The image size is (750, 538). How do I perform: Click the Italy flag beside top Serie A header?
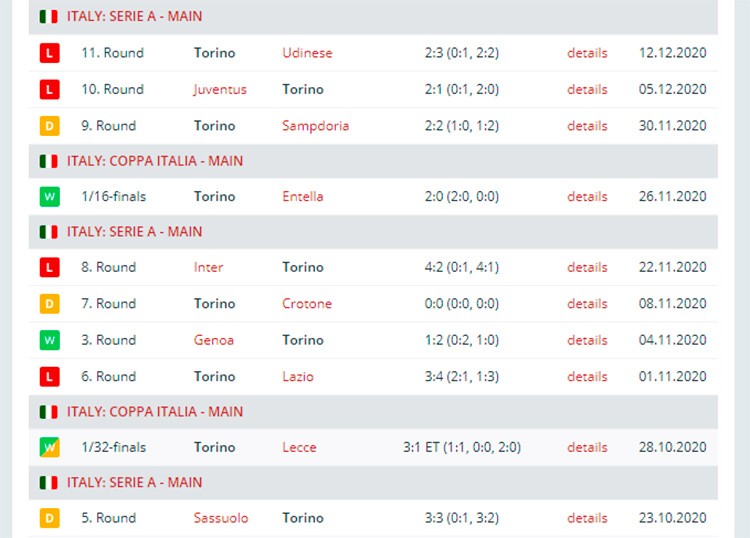tap(48, 17)
